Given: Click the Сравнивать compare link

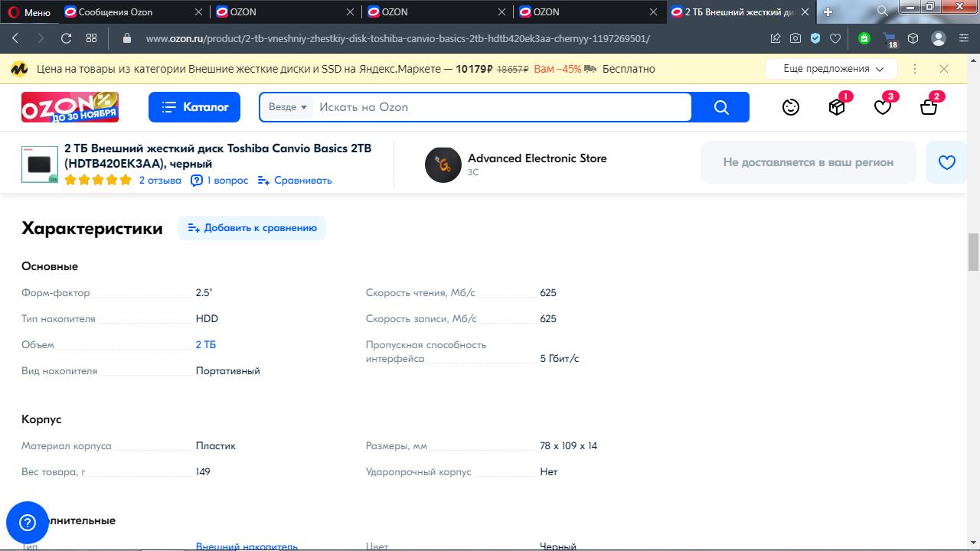Looking at the screenshot, I should click(295, 181).
